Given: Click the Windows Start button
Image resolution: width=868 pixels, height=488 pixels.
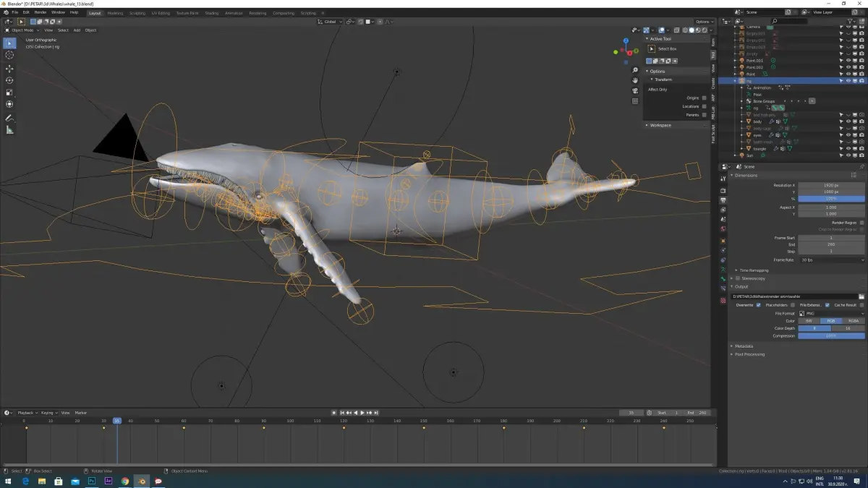Looking at the screenshot, I should pos(8,481).
